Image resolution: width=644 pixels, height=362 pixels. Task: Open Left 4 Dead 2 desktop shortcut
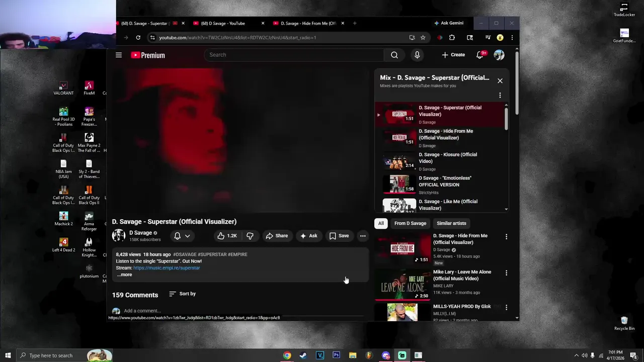(x=63, y=245)
